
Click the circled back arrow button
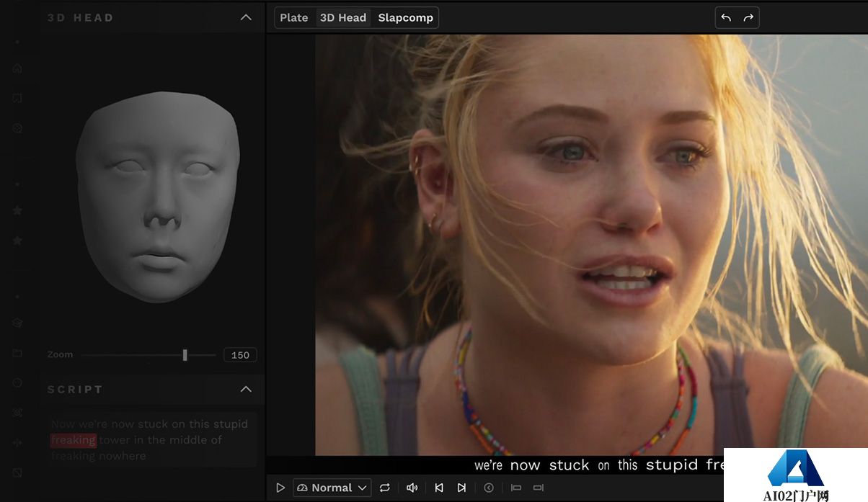[489, 488]
